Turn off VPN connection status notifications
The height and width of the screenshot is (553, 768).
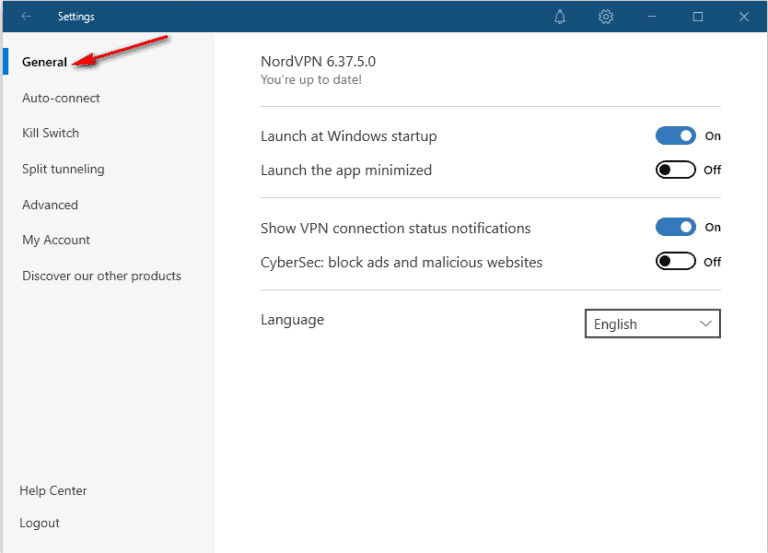coord(675,227)
